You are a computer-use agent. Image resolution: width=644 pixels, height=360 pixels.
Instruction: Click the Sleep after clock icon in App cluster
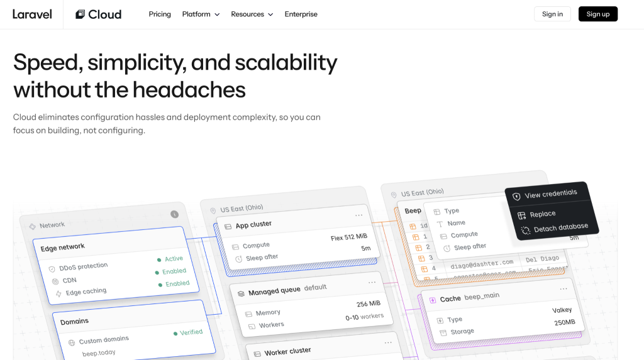[238, 259]
